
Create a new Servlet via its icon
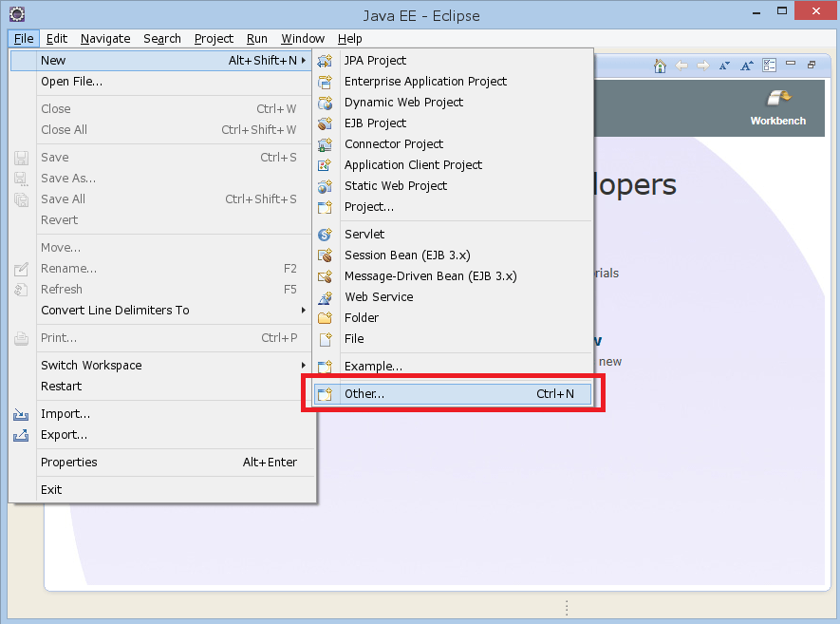coord(325,235)
